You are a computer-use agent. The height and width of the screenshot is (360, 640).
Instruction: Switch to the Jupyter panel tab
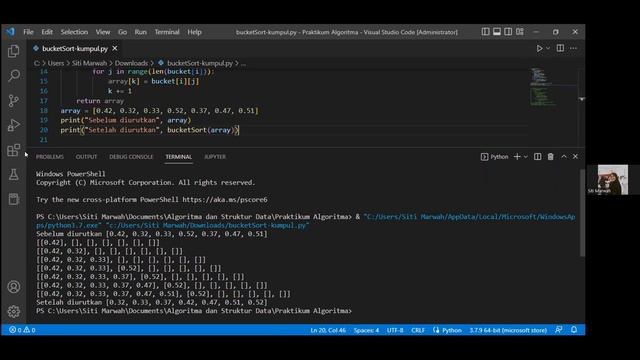click(x=215, y=157)
